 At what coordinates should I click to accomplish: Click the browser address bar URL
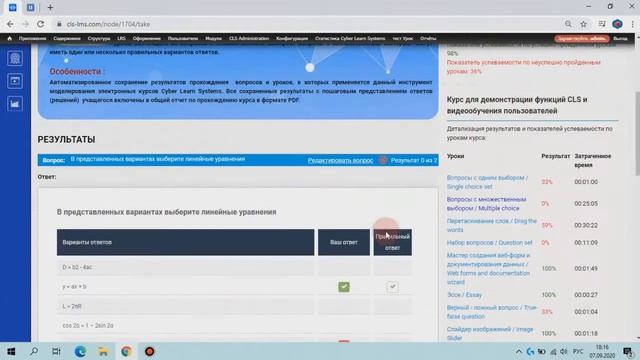[x=108, y=24]
